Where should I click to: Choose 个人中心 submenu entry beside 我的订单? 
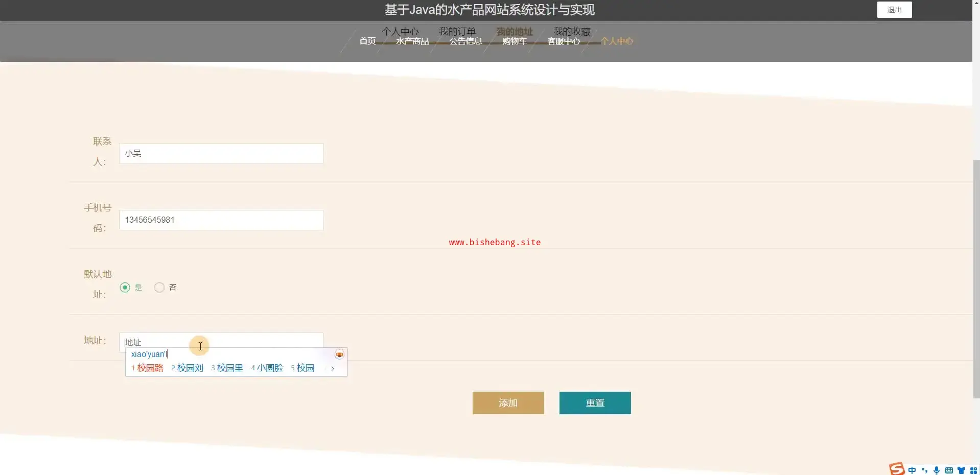tap(400, 31)
